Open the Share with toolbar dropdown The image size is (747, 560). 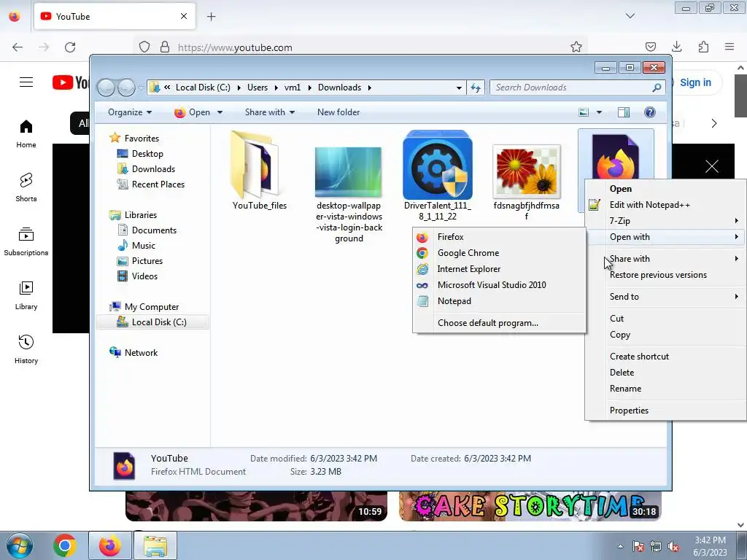(270, 112)
